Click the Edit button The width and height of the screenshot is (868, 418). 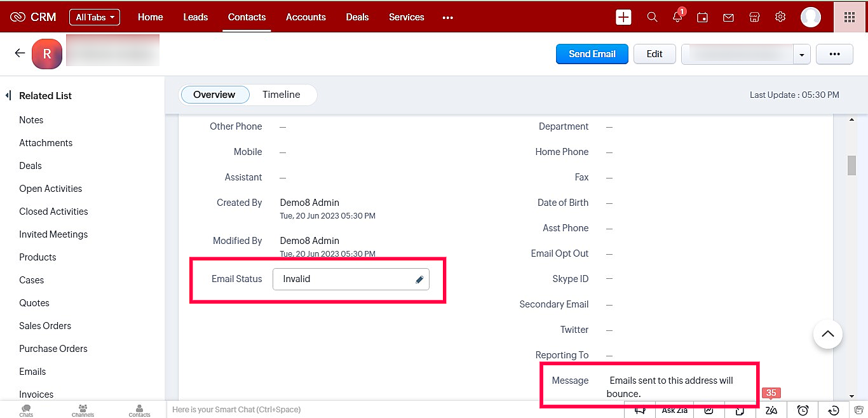[654, 54]
